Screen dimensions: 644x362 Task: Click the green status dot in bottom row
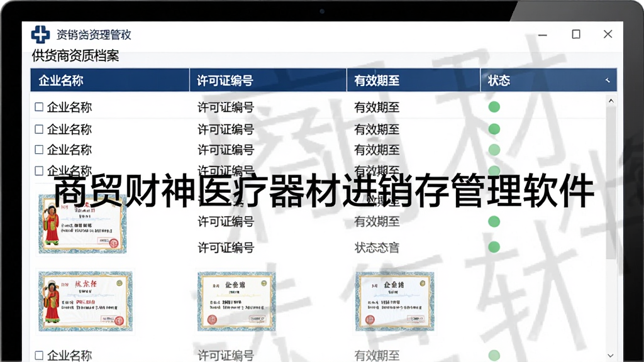(494, 356)
